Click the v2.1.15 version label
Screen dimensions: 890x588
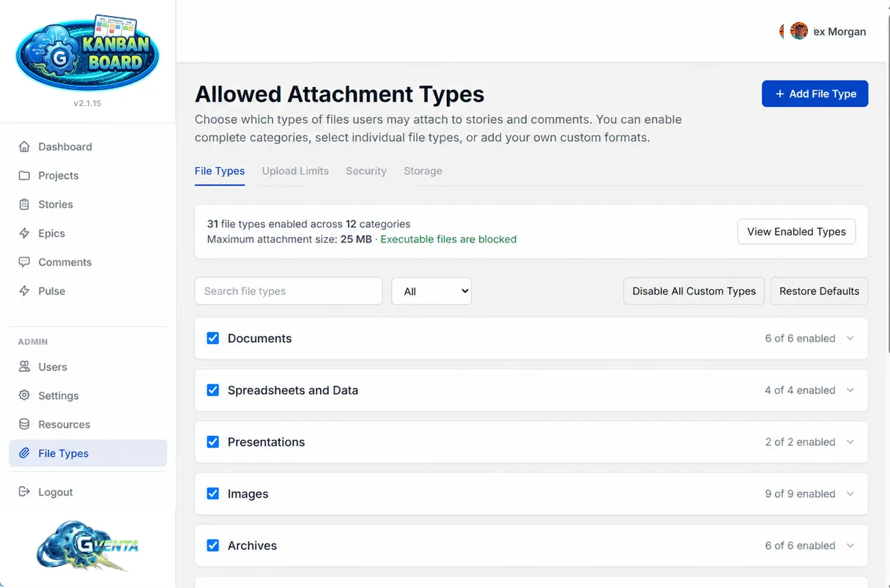point(87,103)
